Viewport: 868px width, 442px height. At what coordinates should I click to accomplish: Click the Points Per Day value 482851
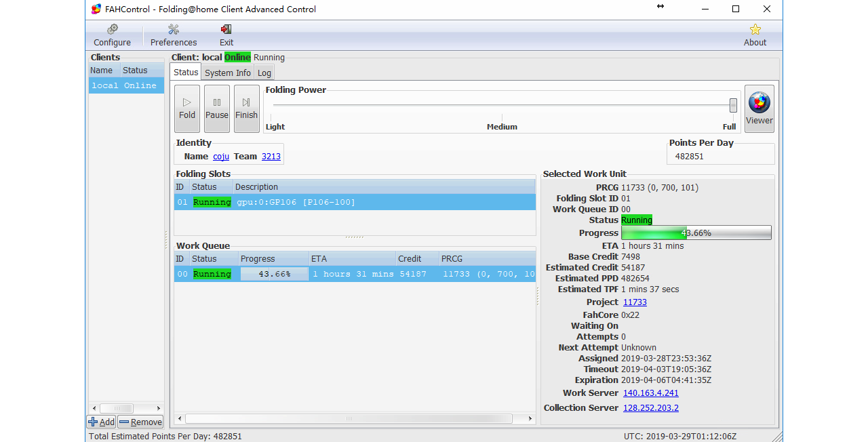click(x=690, y=157)
